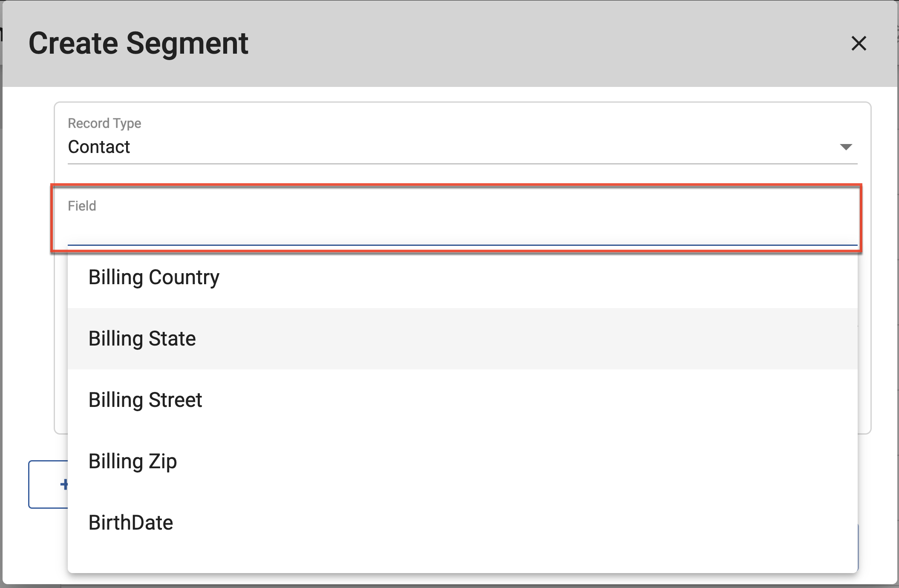This screenshot has height=588, width=899.
Task: Pick Billing Street field option
Action: 145,400
